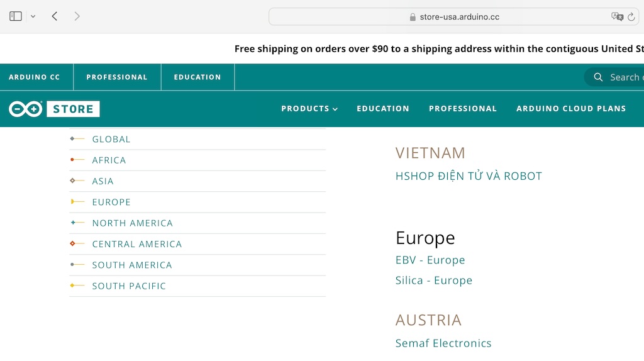Click the Arduino infinity logo

pyautogui.click(x=25, y=109)
